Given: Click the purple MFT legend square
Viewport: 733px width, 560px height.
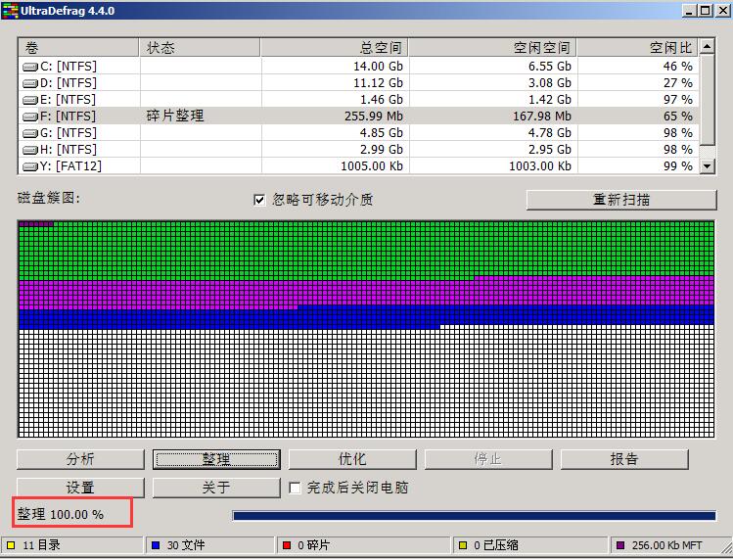Looking at the screenshot, I should pos(620,545).
